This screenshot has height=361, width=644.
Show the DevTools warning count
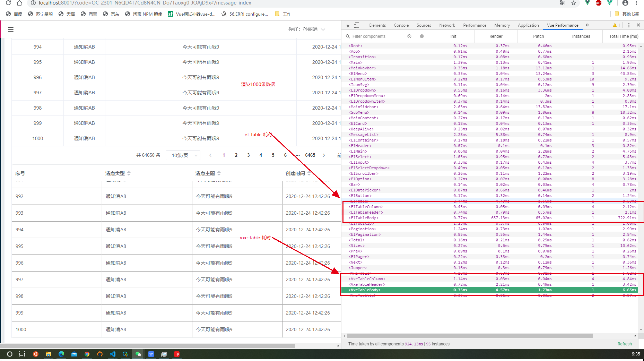(x=617, y=25)
